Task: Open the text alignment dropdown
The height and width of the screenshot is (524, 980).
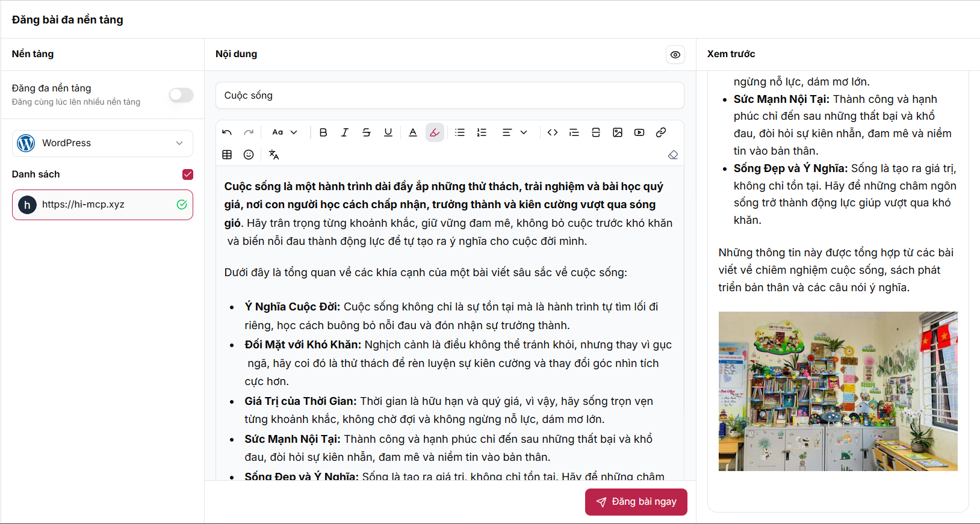Action: (515, 132)
